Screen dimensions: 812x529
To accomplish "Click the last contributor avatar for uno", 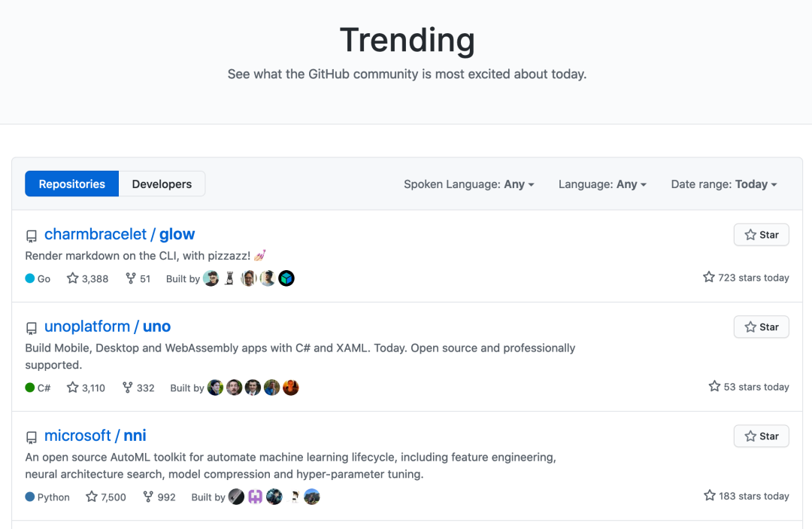I will [291, 388].
